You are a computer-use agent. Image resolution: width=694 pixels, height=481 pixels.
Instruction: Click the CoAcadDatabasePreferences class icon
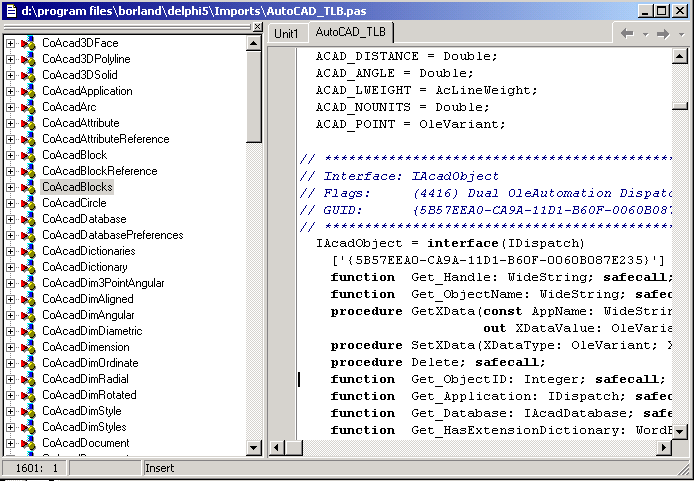(x=28, y=235)
